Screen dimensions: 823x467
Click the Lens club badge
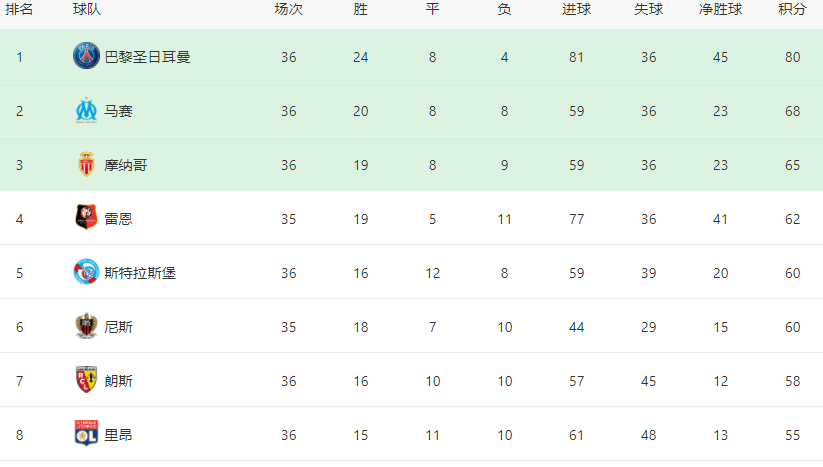86,380
